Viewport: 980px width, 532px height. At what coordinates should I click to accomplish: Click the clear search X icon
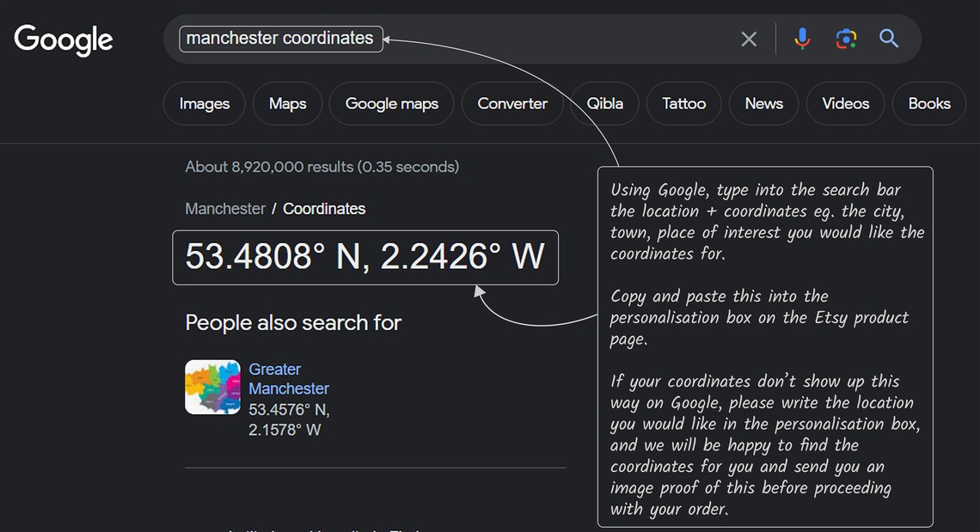tap(749, 40)
